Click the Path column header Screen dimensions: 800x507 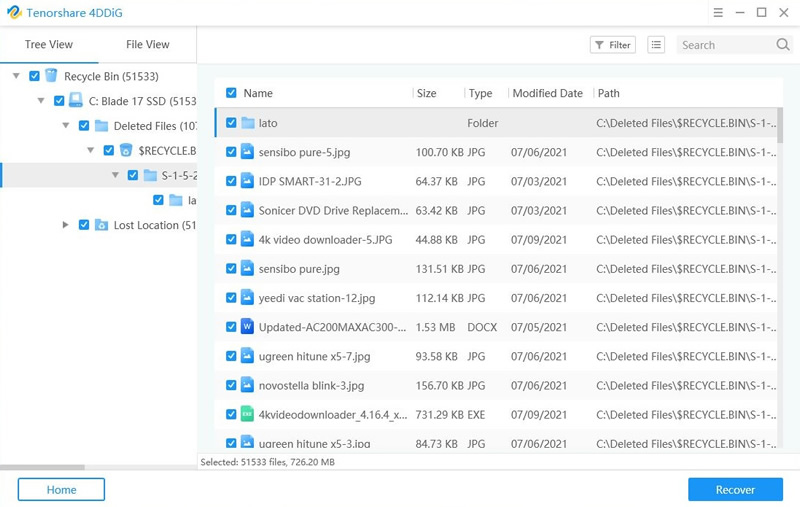609,93
